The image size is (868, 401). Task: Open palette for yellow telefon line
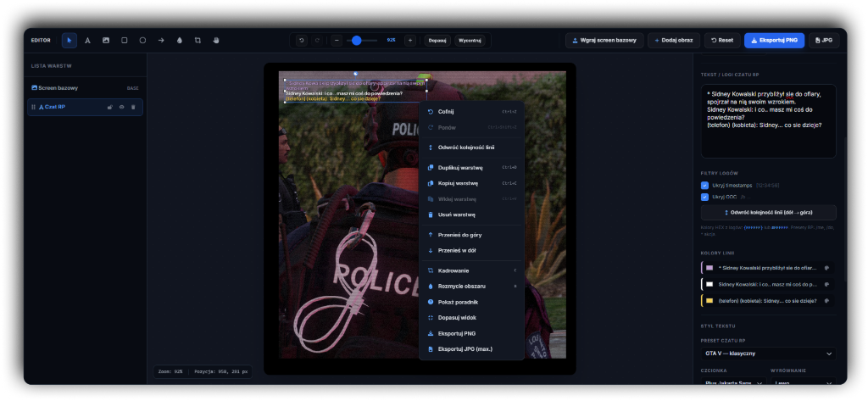826,301
